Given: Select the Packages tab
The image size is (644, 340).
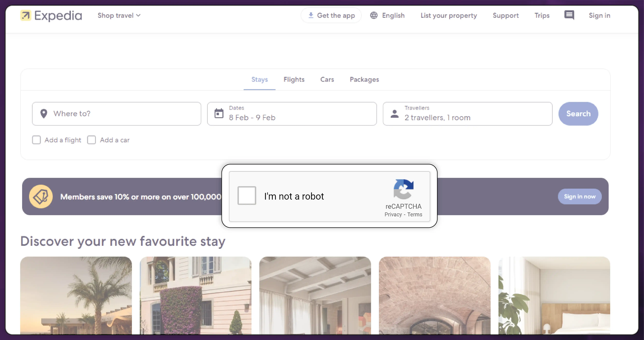Looking at the screenshot, I should coord(364,79).
